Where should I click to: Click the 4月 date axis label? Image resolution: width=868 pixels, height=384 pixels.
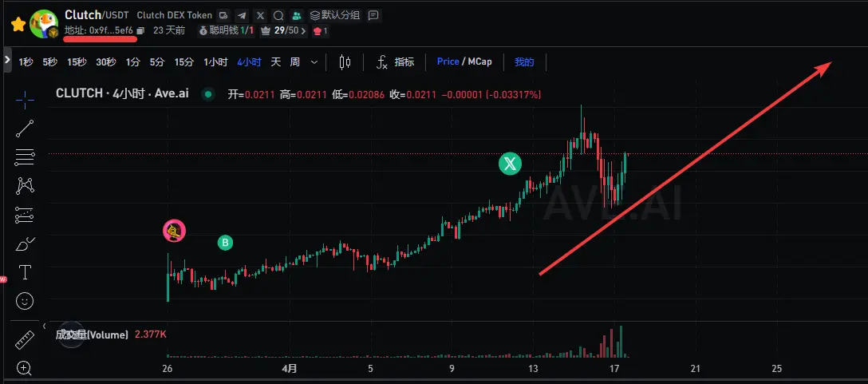tap(289, 369)
